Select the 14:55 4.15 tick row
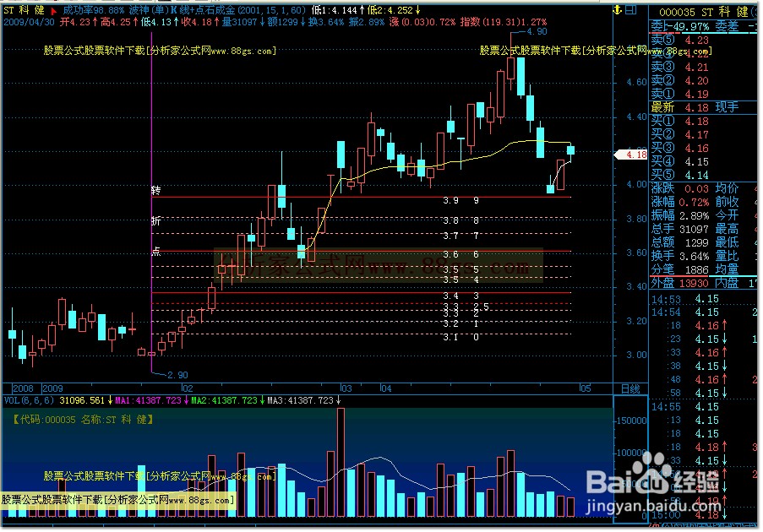The image size is (763, 532). pos(704,407)
